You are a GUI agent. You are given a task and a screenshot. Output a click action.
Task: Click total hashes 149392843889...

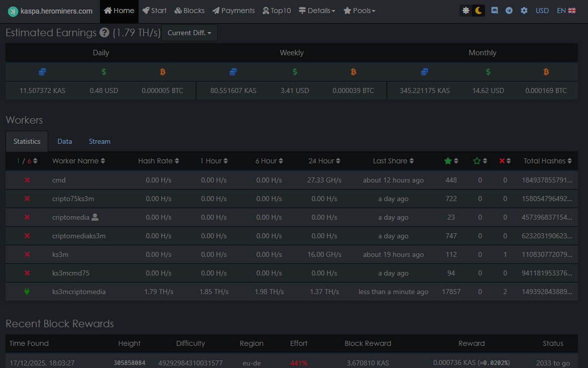tap(547, 292)
